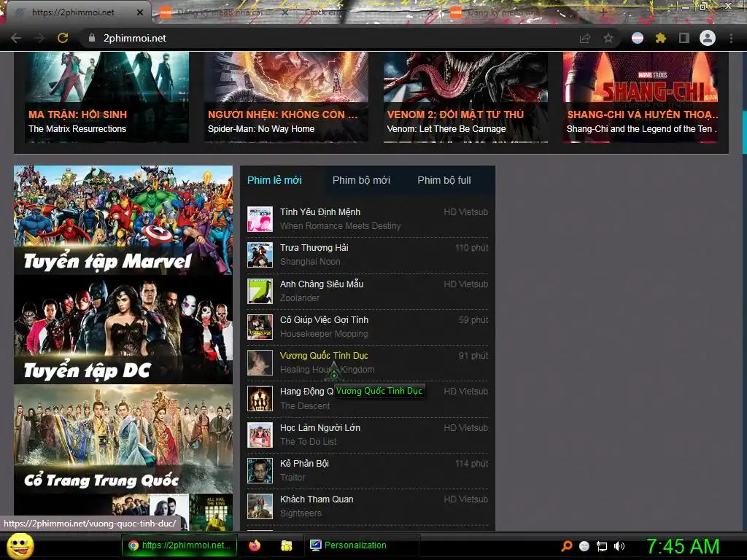Bookmark this page with the star icon
The image size is (747, 560).
coord(608,38)
